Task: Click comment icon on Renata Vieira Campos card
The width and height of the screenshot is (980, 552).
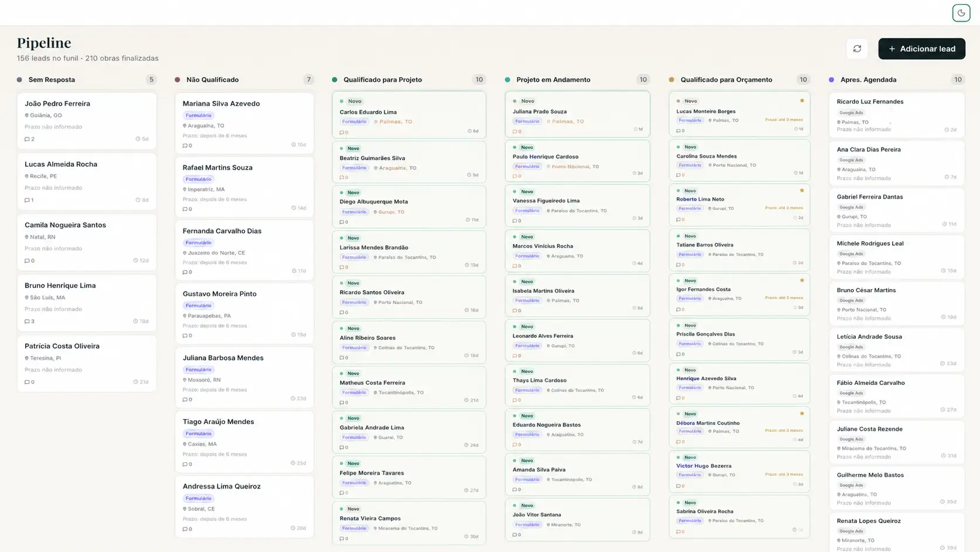Action: (342, 539)
